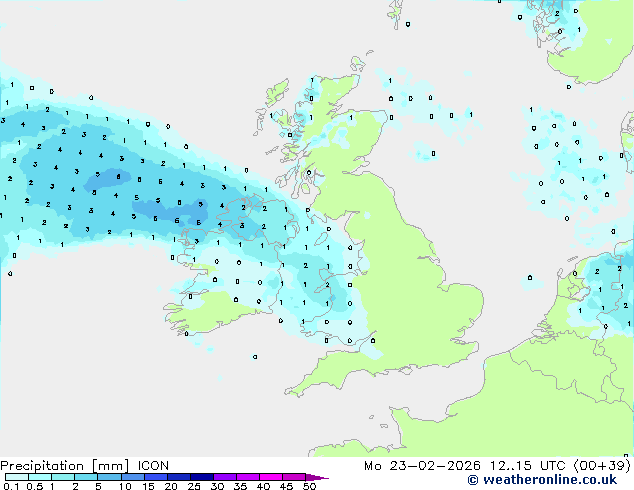Click the "0.1" legend scale label

pyautogui.click(x=11, y=486)
